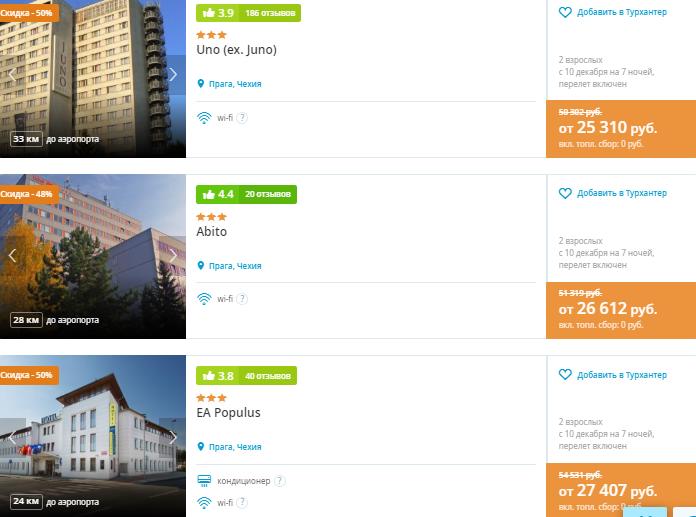Click кондиционер help question mark icon

tap(280, 481)
